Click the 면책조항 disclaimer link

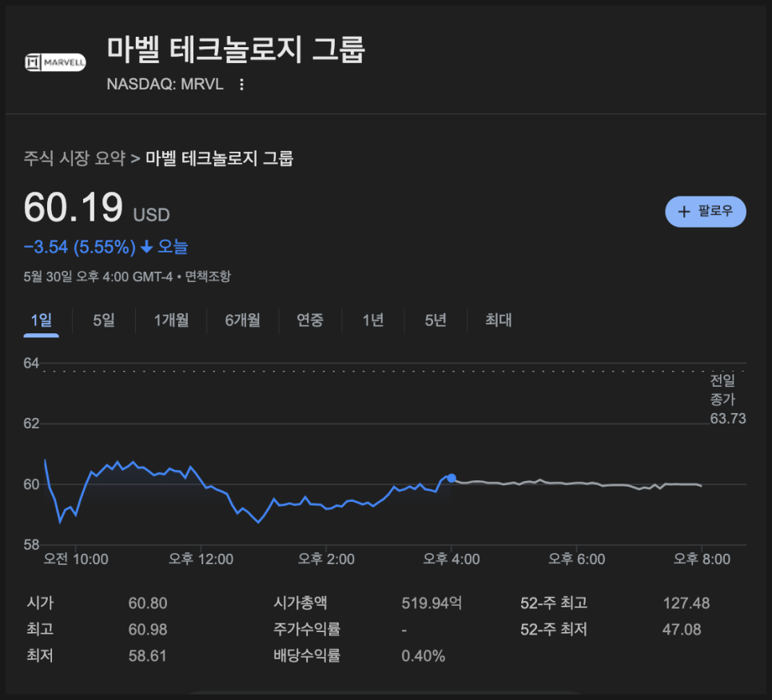point(208,276)
